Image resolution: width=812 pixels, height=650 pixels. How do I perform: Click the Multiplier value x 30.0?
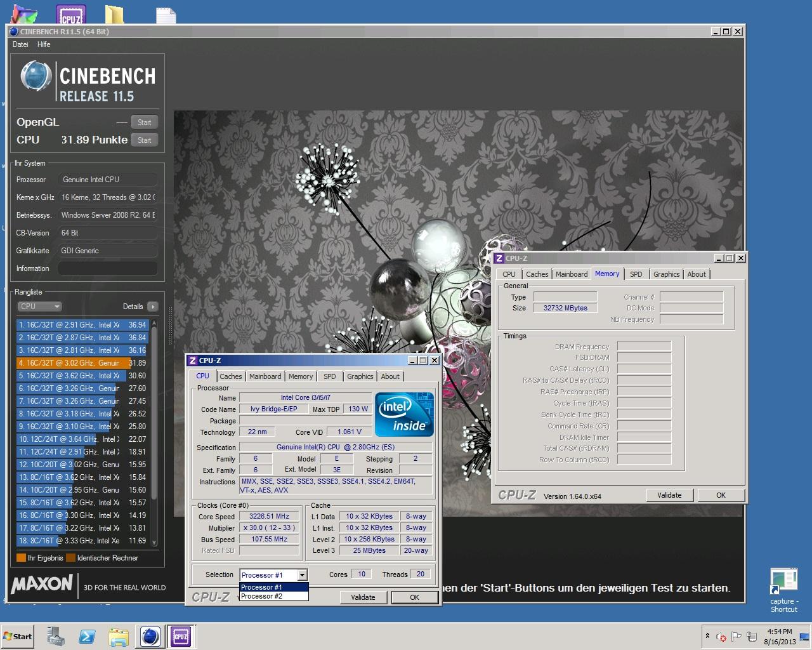pos(269,528)
